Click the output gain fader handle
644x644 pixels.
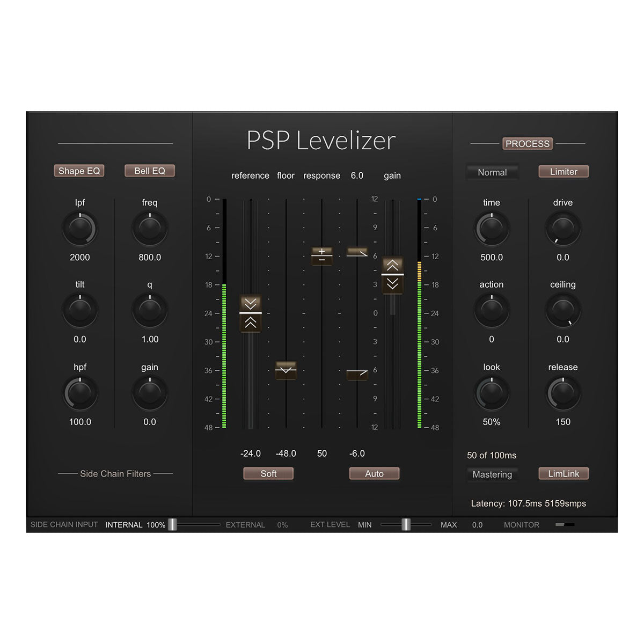pos(392,275)
